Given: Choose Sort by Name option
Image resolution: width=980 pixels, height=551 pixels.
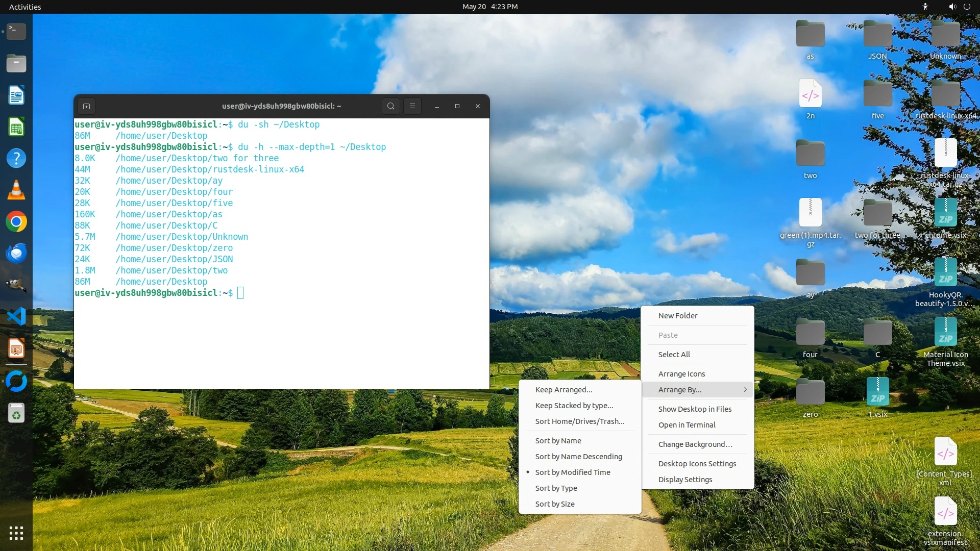Looking at the screenshot, I should (x=558, y=441).
